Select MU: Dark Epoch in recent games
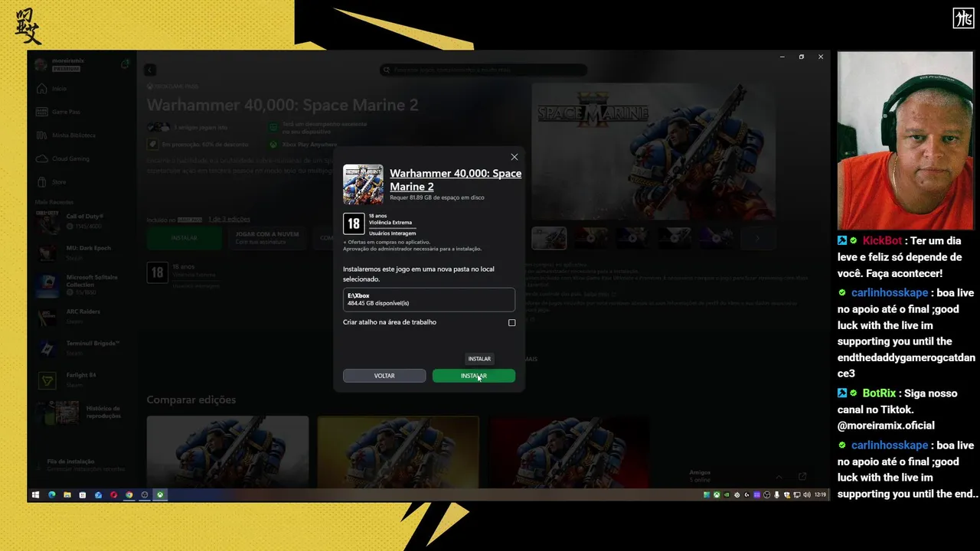 [x=84, y=252]
